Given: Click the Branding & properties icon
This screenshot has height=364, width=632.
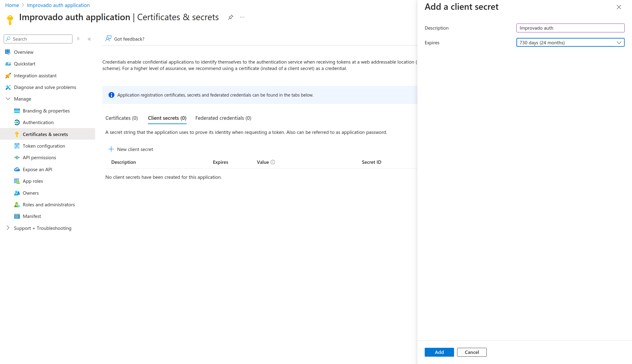Looking at the screenshot, I should (17, 111).
